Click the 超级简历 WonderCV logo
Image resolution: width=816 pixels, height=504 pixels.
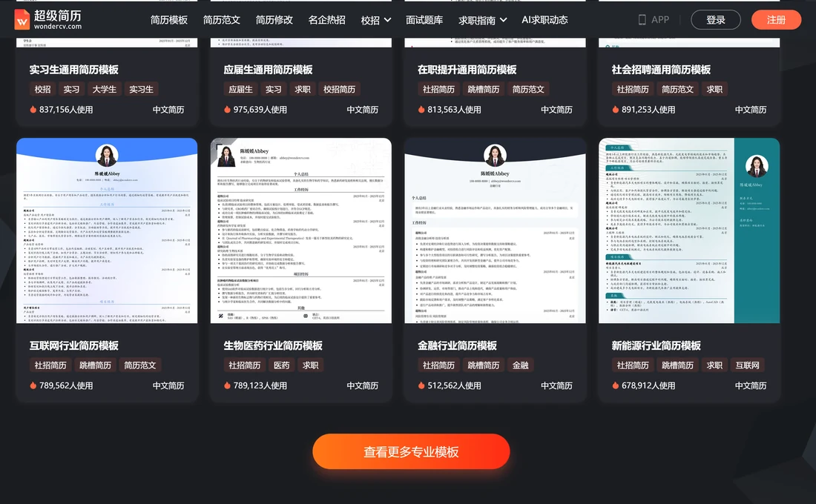(48, 20)
